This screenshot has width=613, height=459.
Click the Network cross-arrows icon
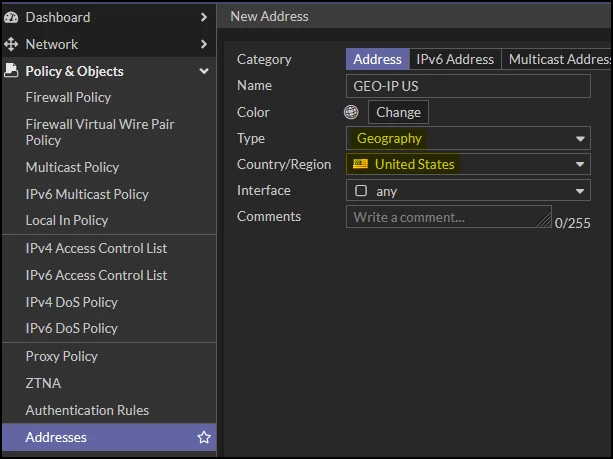[11, 44]
